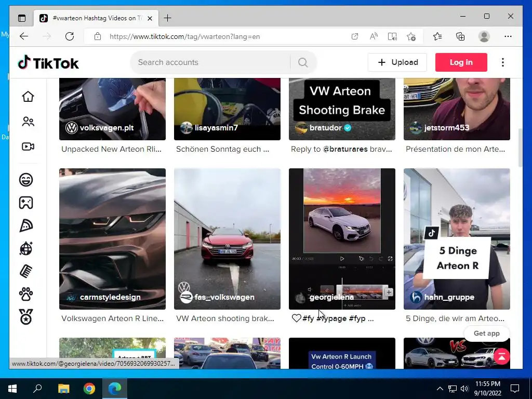Open the immersive reader icon
The image size is (532, 399).
pyautogui.click(x=392, y=36)
